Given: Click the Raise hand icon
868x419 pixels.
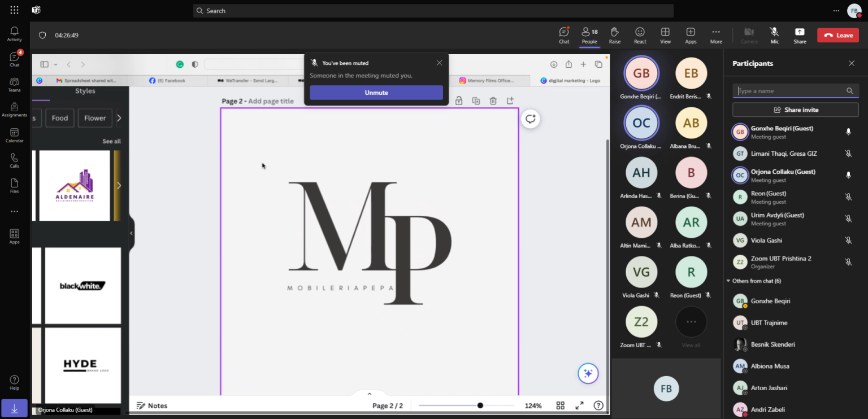Looking at the screenshot, I should pos(614,34).
